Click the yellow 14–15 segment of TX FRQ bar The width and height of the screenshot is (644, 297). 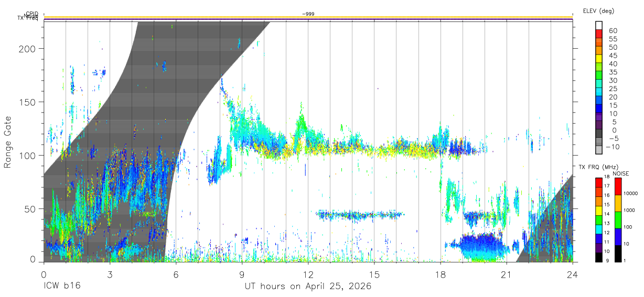point(599,210)
